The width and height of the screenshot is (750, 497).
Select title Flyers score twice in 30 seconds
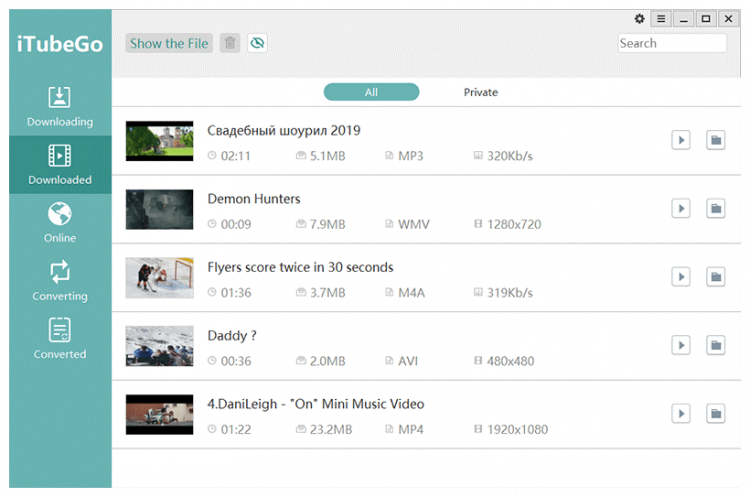[x=300, y=267]
